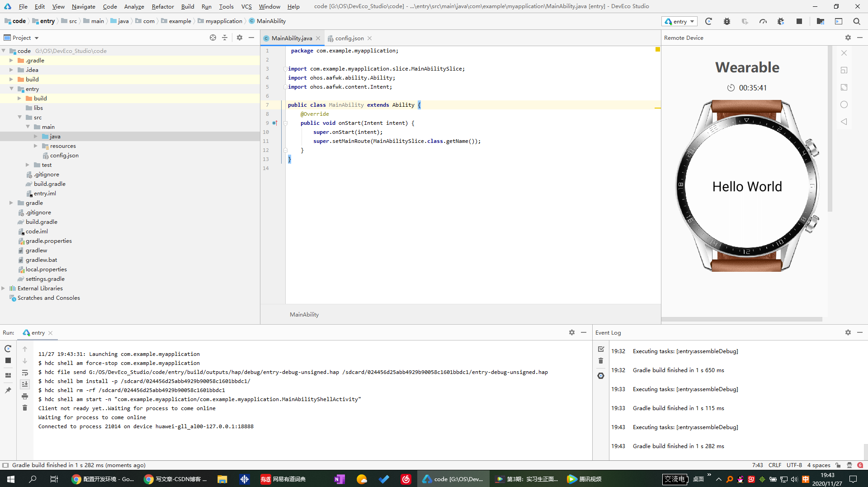Screen dimensions: 868x487
Task: Click the MainAbility breadcrumb in navigation bar
Action: (271, 21)
